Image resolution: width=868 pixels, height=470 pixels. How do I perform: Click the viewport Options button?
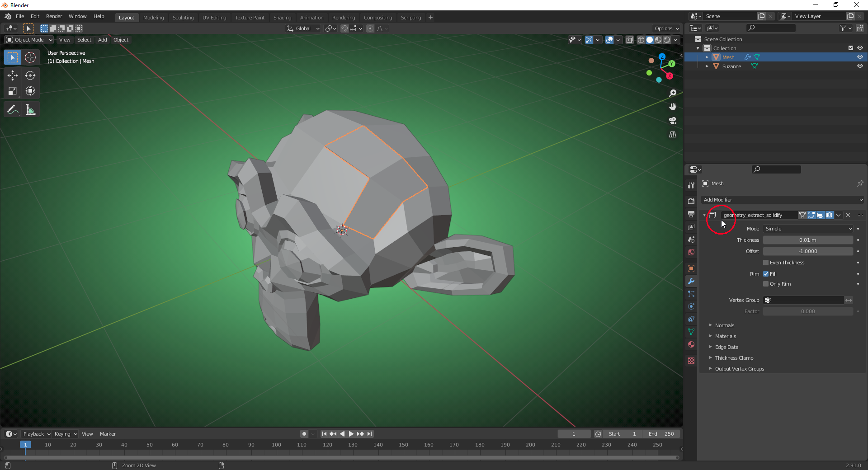click(666, 28)
